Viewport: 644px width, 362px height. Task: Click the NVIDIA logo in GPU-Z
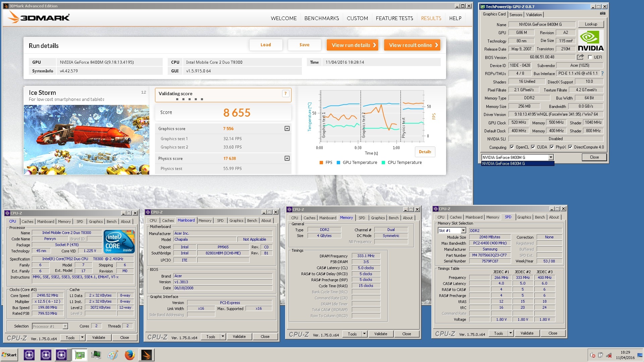coord(591,41)
